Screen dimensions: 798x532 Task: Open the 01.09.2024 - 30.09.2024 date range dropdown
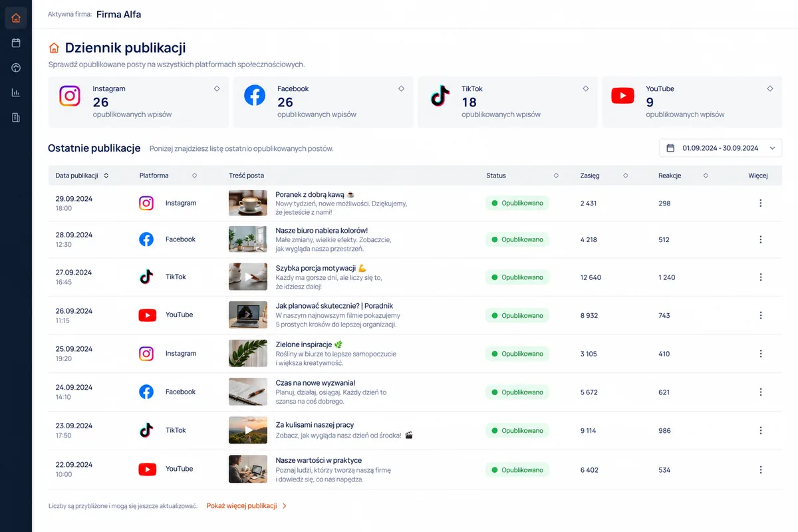click(x=720, y=148)
